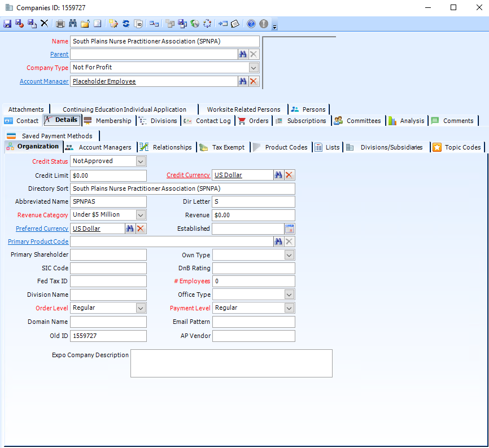Open the Credit Status dropdown
The width and height of the screenshot is (489, 448).
[x=141, y=161]
